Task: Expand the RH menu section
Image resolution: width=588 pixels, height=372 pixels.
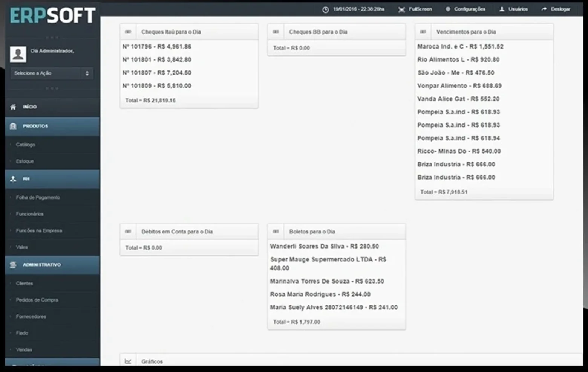Action: click(x=52, y=179)
